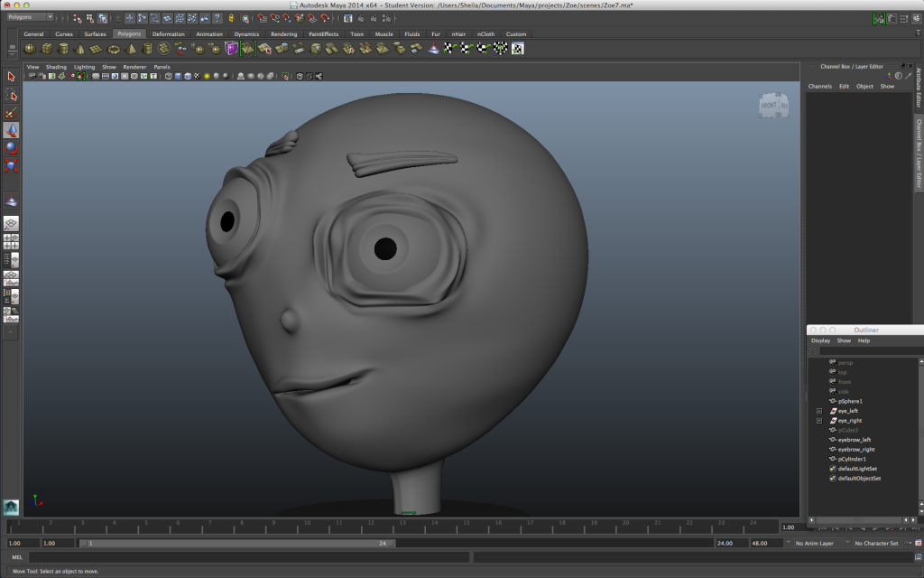The image size is (924, 578).
Task: Activate the Paint Selection brush tool
Action: tap(11, 112)
